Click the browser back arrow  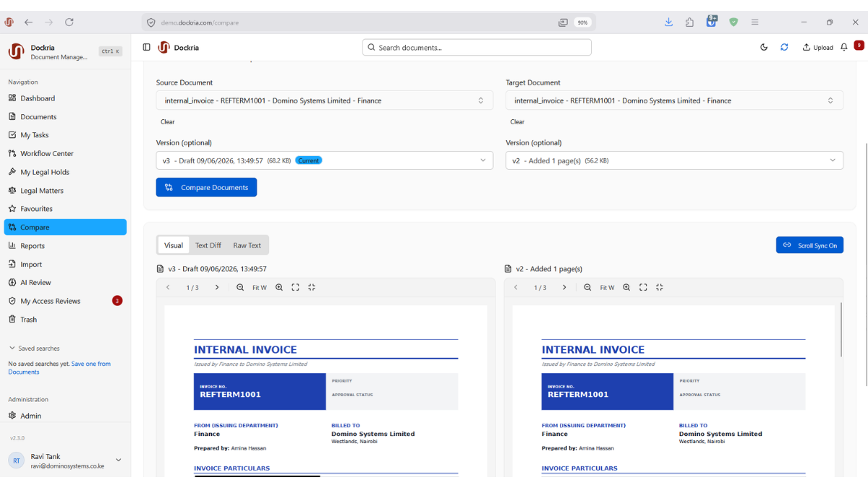point(28,22)
